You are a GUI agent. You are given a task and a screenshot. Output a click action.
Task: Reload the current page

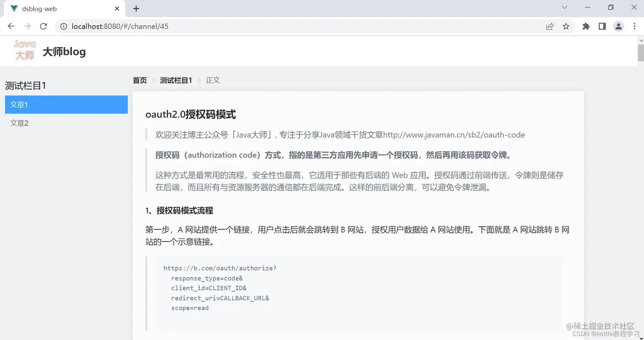(x=43, y=26)
